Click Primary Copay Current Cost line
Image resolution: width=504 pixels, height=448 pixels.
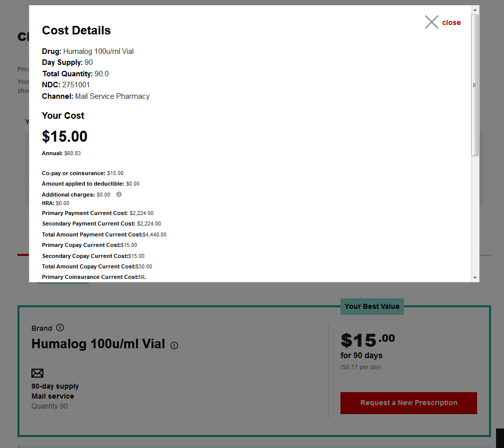89,245
